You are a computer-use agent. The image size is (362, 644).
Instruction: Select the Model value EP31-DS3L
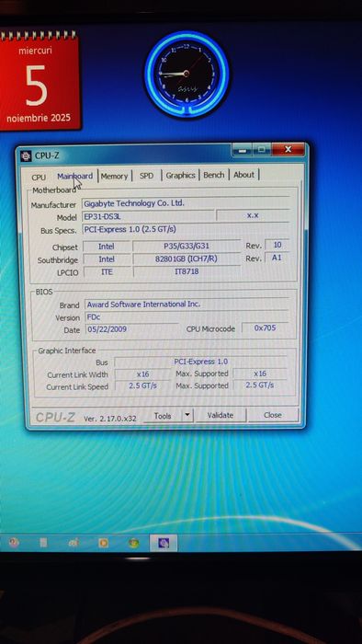click(x=148, y=216)
